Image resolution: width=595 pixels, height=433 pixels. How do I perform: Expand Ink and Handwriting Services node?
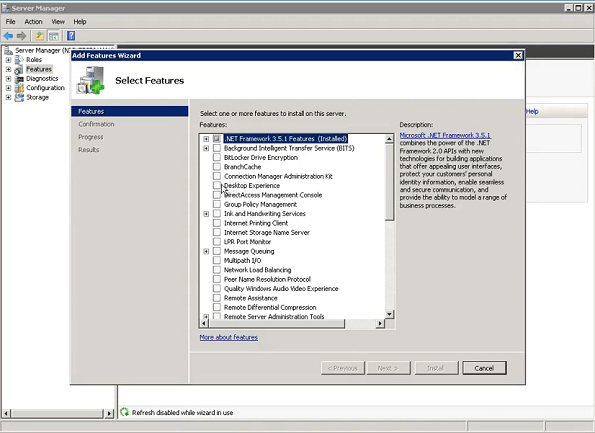[206, 214]
